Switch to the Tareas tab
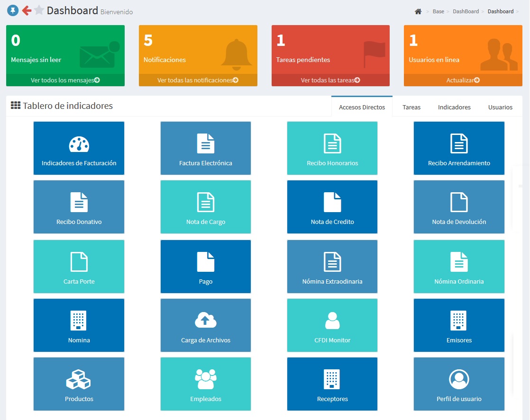This screenshot has height=420, width=530. [411, 107]
